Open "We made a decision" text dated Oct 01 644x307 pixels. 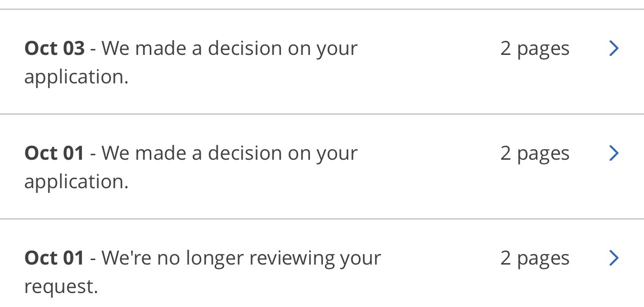pyautogui.click(x=230, y=153)
